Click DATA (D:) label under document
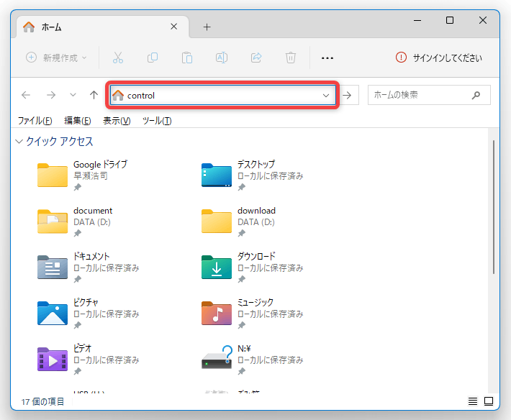 point(92,222)
